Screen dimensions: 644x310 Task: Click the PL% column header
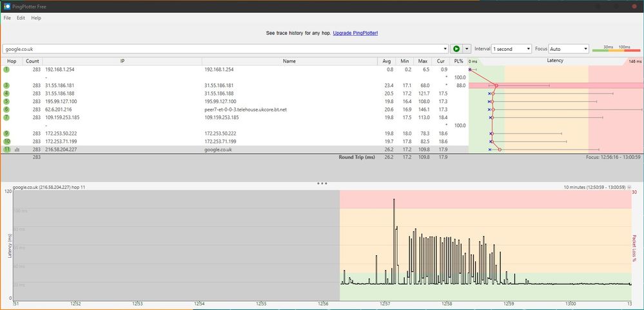pyautogui.click(x=459, y=61)
